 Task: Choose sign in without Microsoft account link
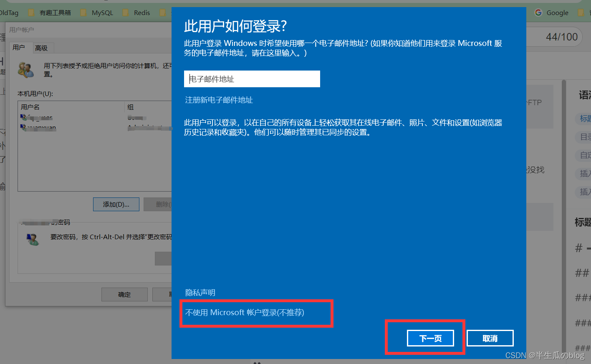245,313
